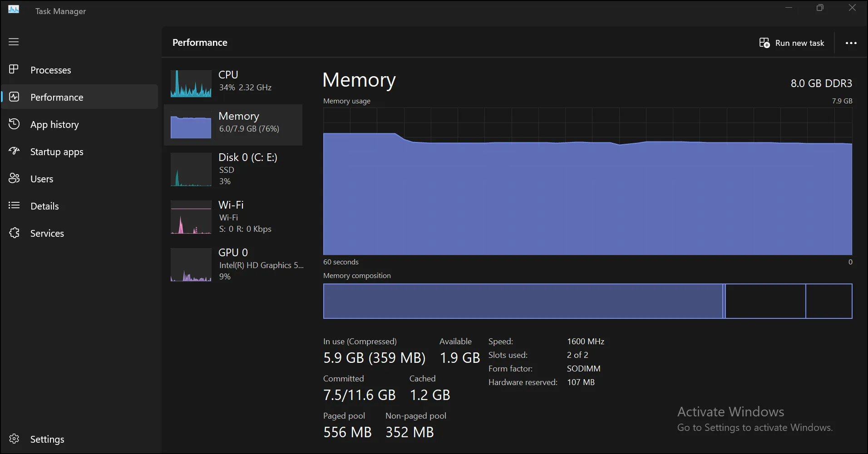868x454 pixels.
Task: Open the Details page
Action: coord(79,206)
